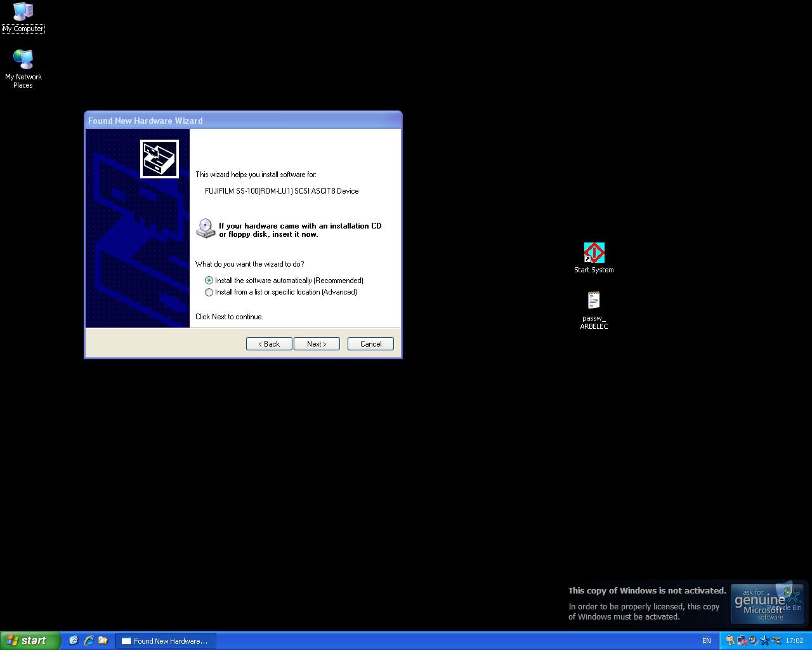Click the hardware device icon in wizard
This screenshot has height=650, width=812.
tap(159, 159)
